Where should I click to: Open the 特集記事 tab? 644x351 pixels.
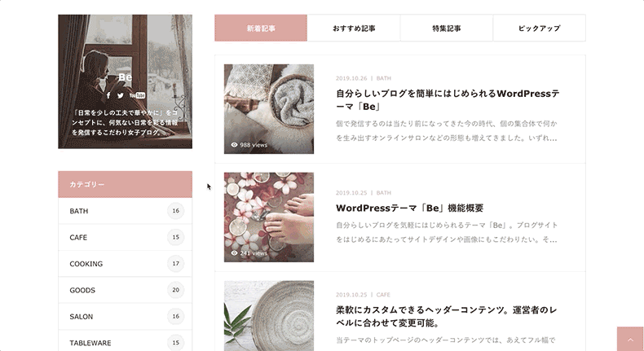click(447, 28)
